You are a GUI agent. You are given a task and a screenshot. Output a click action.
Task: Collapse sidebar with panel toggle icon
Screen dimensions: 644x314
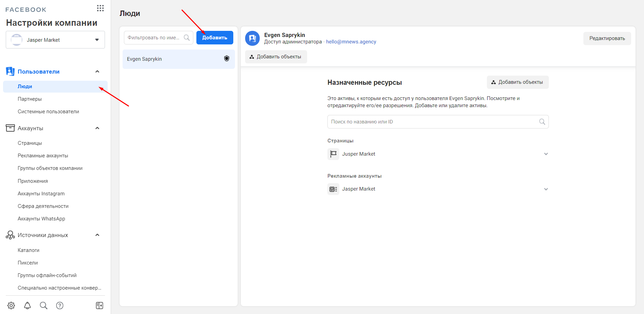(x=100, y=306)
